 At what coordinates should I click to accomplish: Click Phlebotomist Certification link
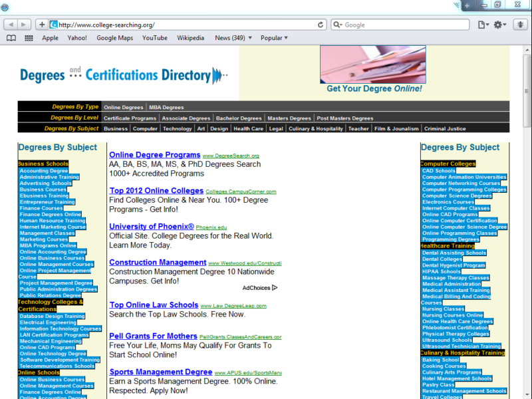click(455, 328)
